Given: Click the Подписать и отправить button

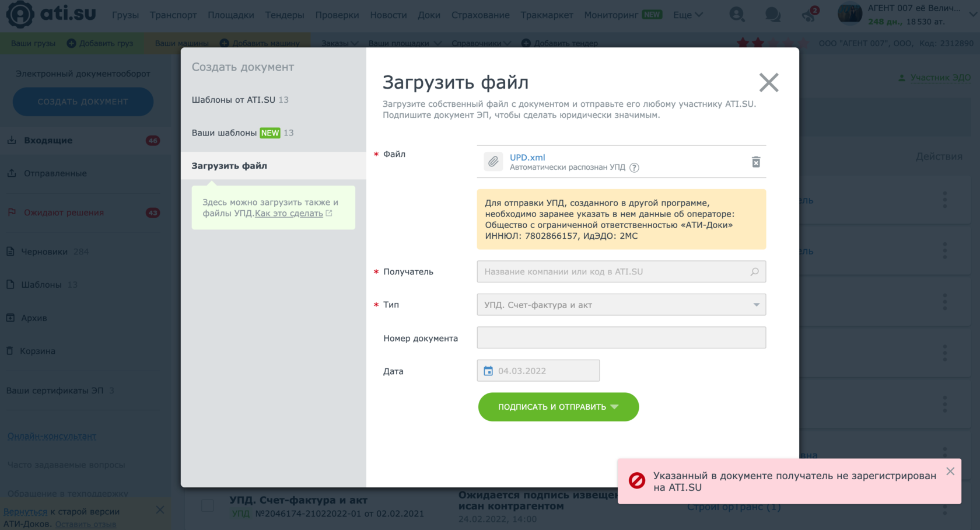Looking at the screenshot, I should (x=558, y=407).
